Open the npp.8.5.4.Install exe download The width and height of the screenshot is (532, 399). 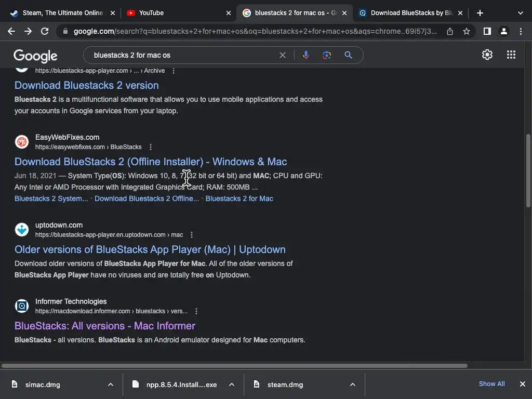coord(181,384)
